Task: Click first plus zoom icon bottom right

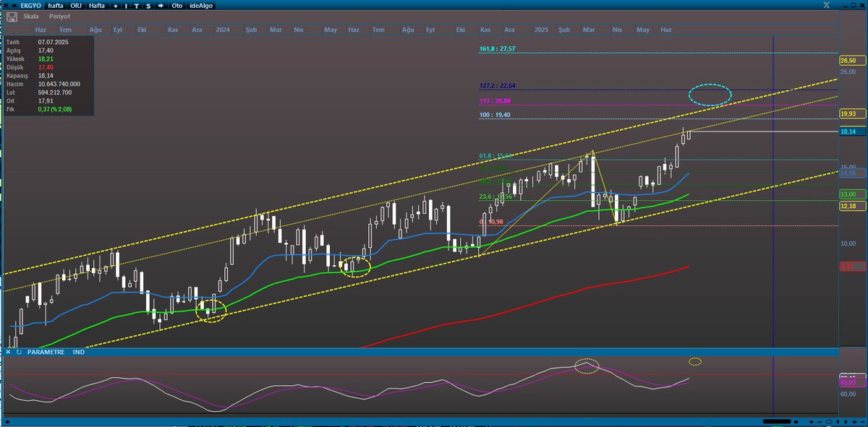Action: click(812, 422)
